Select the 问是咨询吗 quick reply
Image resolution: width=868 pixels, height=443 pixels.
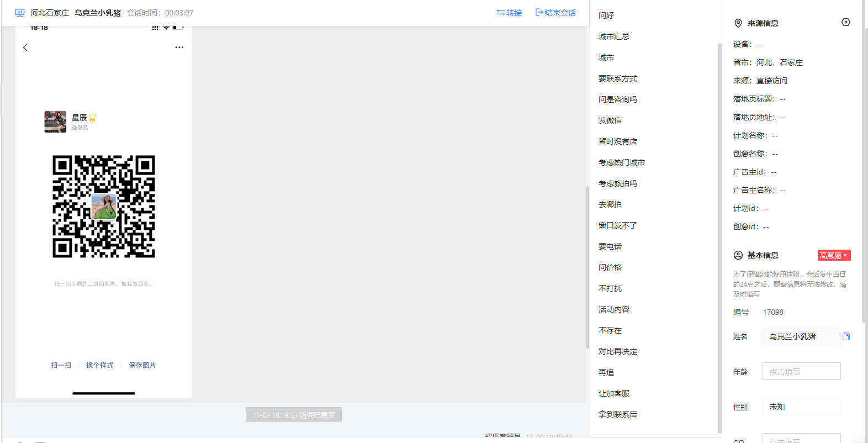(618, 99)
